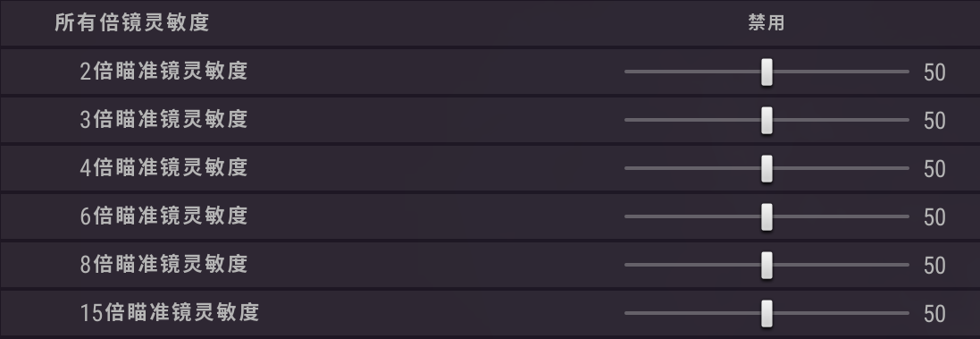Click the 4倍瞄准镜灵敏度 label
The height and width of the screenshot is (339, 980).
point(163,167)
